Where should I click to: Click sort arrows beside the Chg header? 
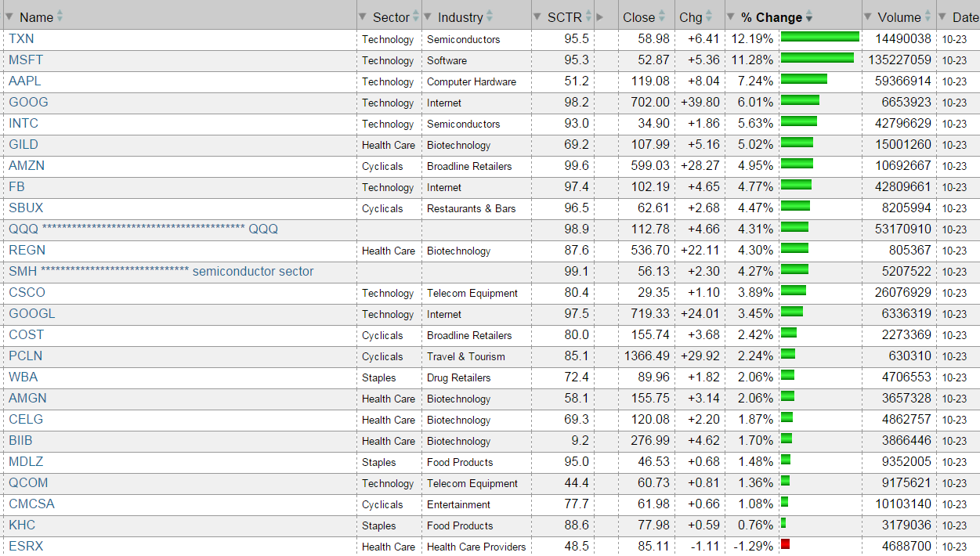point(709,16)
